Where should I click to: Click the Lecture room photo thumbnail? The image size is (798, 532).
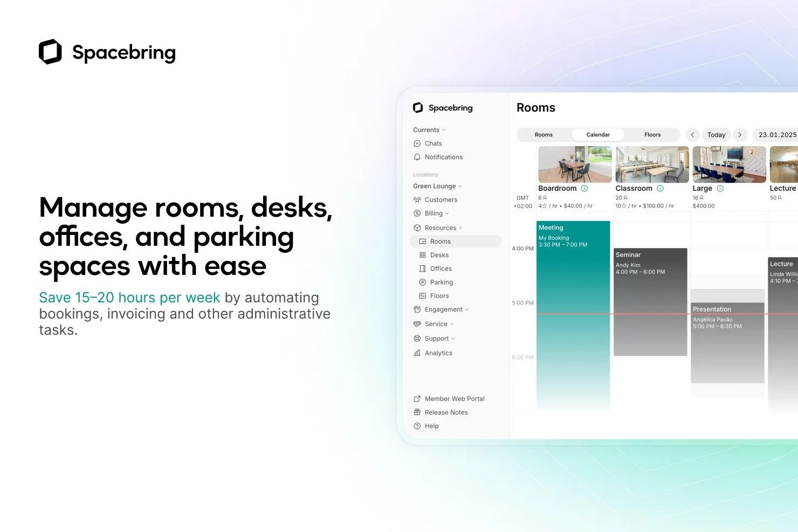coord(783,164)
